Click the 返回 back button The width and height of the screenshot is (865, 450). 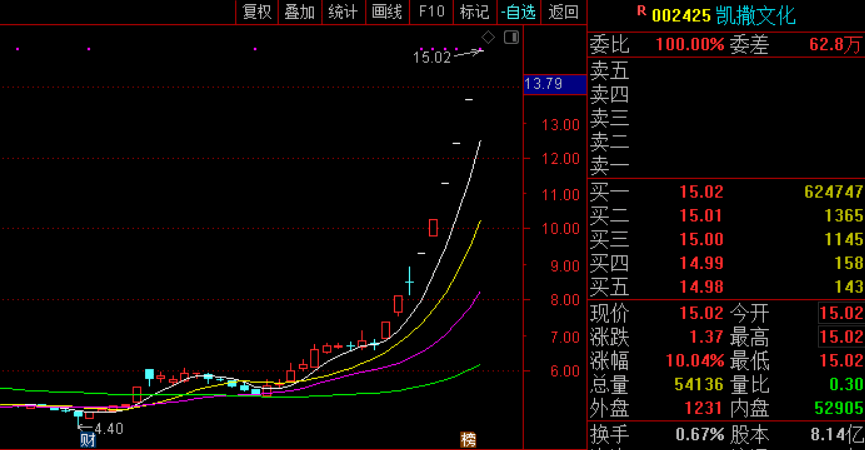click(x=564, y=12)
